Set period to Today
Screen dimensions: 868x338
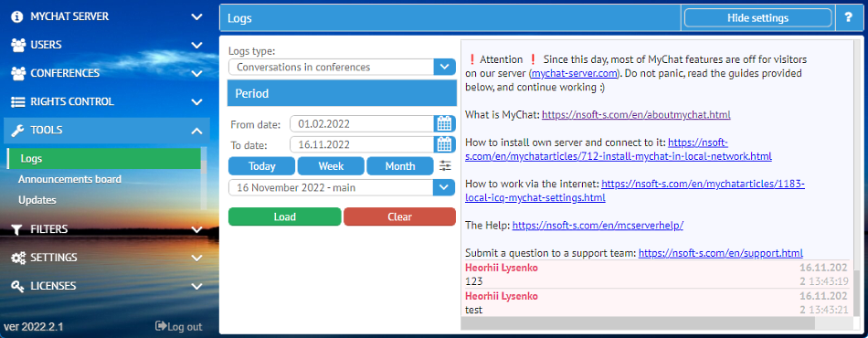(x=262, y=166)
